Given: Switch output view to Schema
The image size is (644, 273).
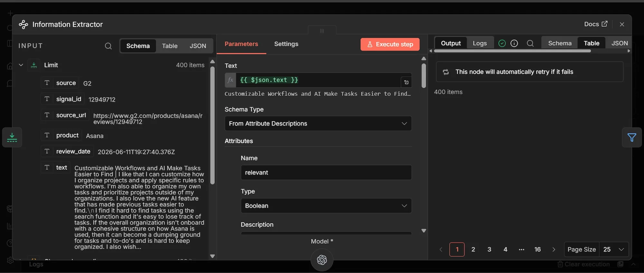Looking at the screenshot, I should [560, 43].
